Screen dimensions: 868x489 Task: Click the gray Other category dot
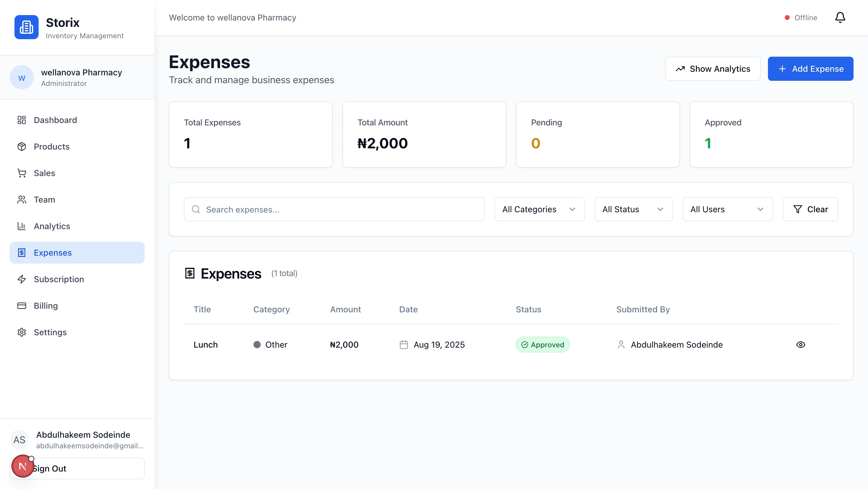[257, 344]
